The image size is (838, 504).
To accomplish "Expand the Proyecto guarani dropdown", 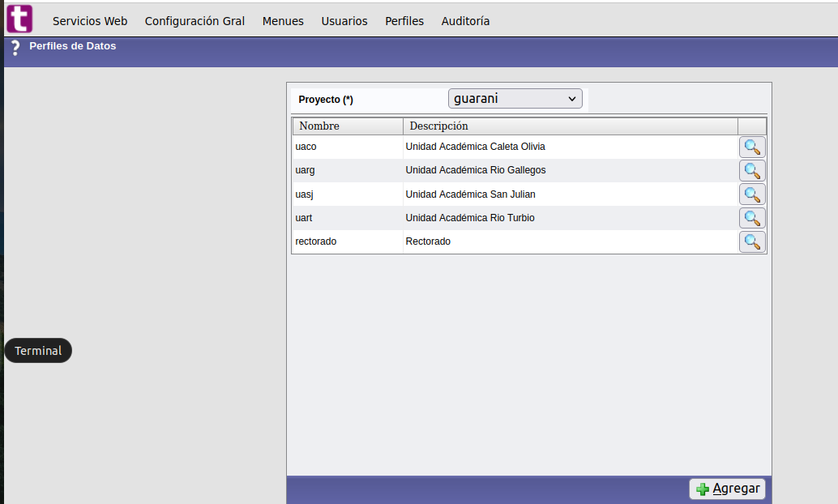I will click(x=515, y=99).
